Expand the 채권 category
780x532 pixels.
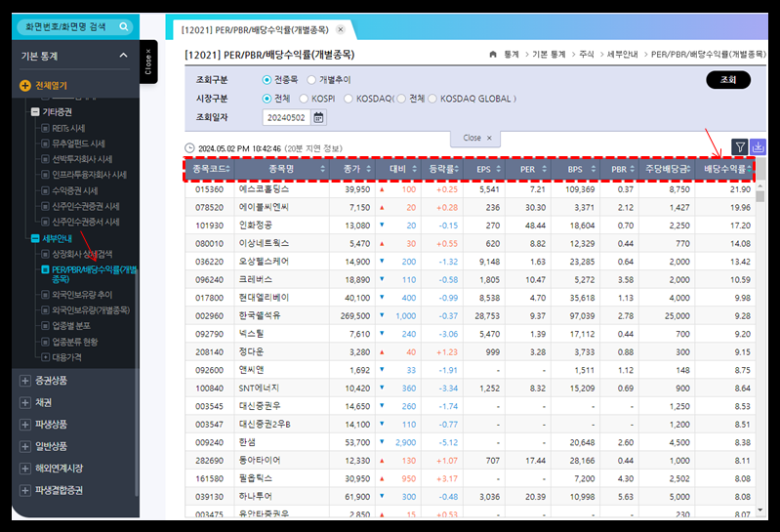pos(24,402)
